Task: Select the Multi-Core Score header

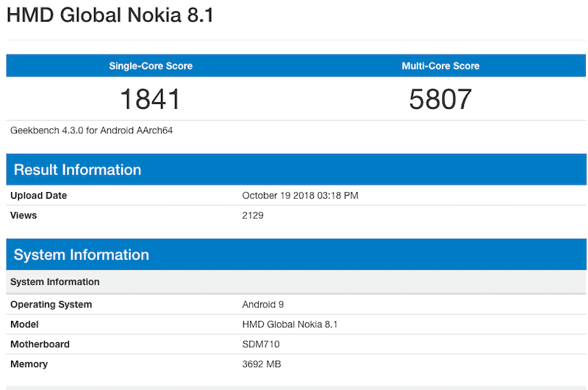Action: [440, 66]
